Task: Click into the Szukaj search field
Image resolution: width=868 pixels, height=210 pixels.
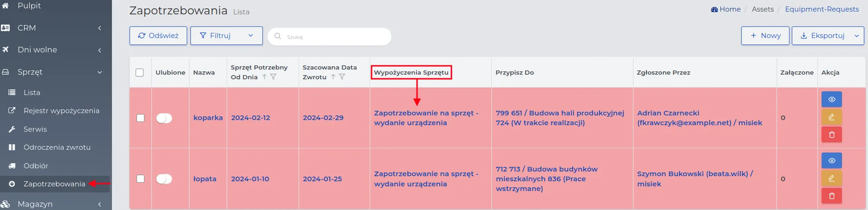Action: pyautogui.click(x=330, y=37)
